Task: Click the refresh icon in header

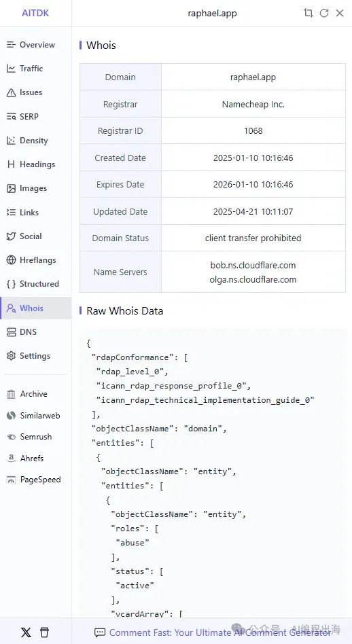Action: [x=324, y=13]
